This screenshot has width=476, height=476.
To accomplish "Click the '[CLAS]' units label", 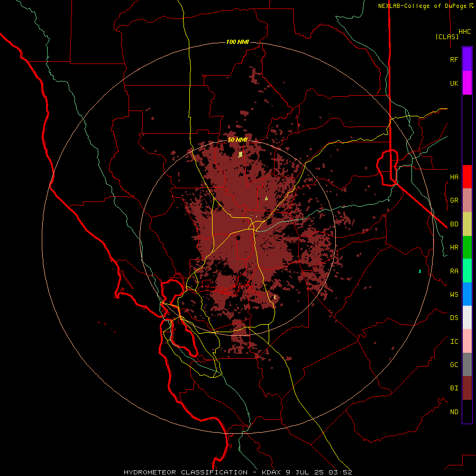I will click(x=447, y=36).
